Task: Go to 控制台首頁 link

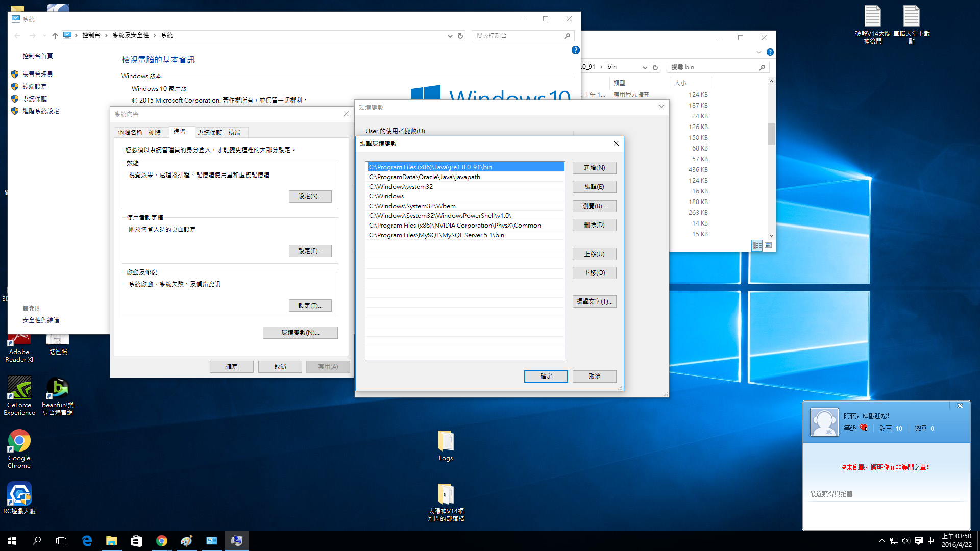Action: click(38, 56)
